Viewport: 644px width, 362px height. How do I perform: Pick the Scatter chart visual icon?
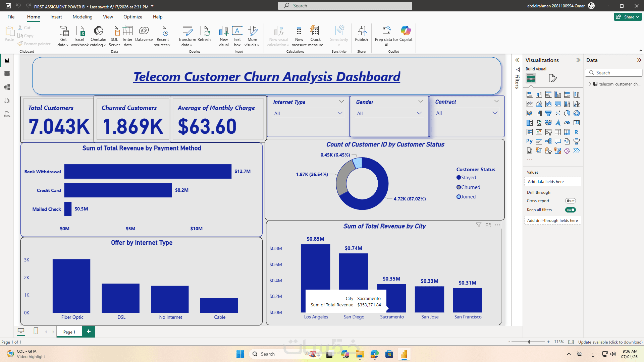click(x=557, y=113)
